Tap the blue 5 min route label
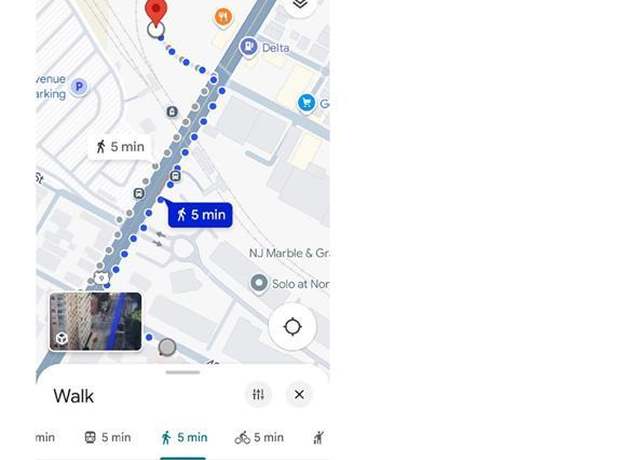This screenshot has height=460, width=640. [200, 215]
